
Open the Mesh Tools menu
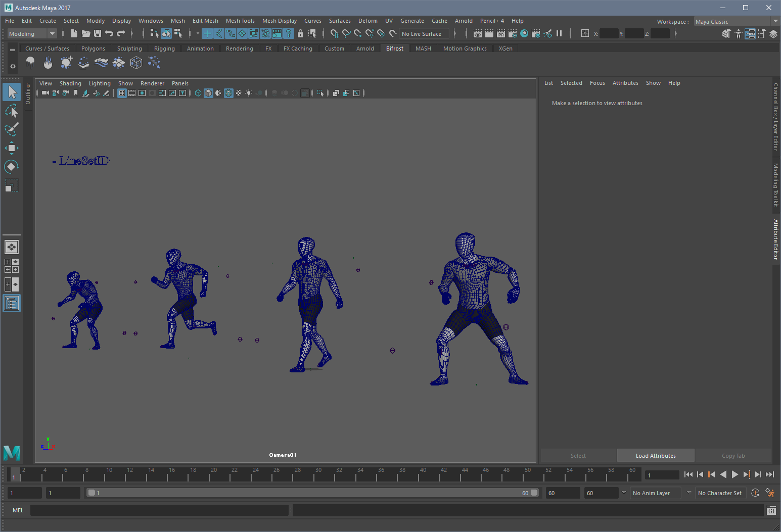[x=240, y=21]
